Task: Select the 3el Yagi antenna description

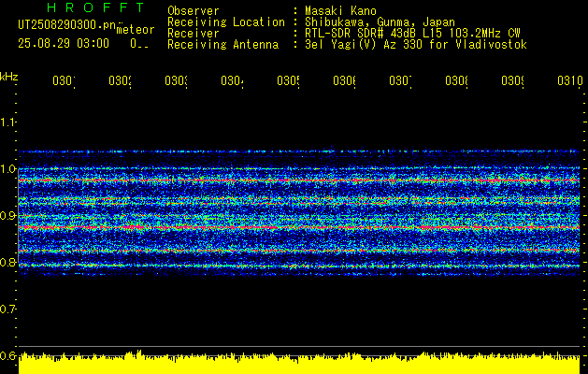Action: pos(416,45)
